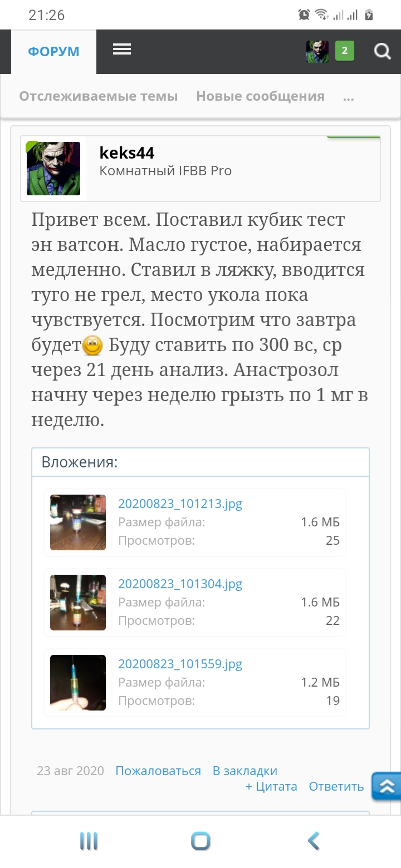
Task: Open the Android recent apps button
Action: point(89,841)
